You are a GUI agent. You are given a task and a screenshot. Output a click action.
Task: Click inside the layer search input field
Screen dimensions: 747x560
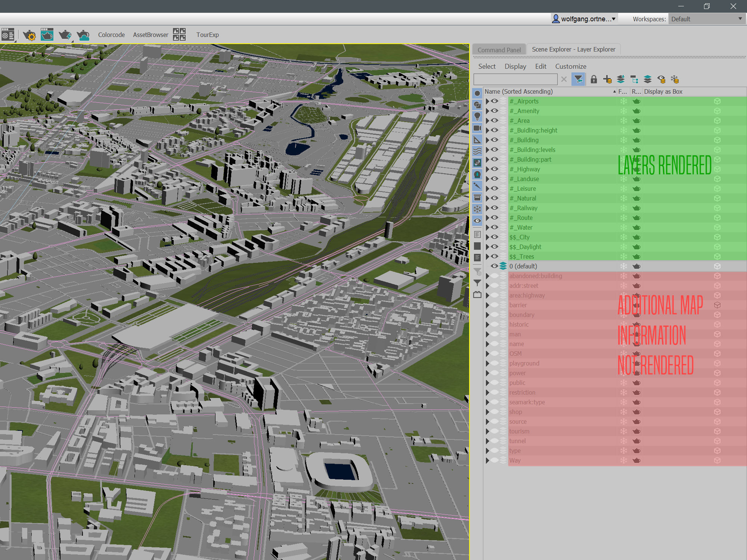click(515, 79)
